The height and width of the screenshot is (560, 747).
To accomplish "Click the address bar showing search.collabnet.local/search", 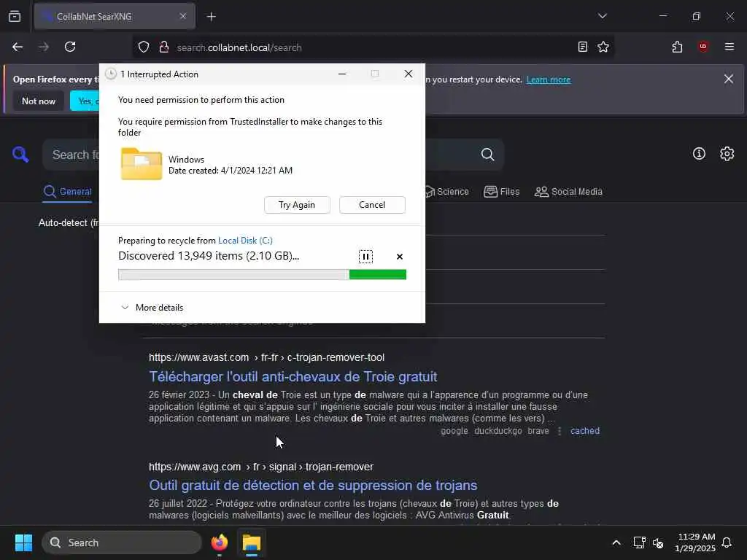I will (371, 47).
